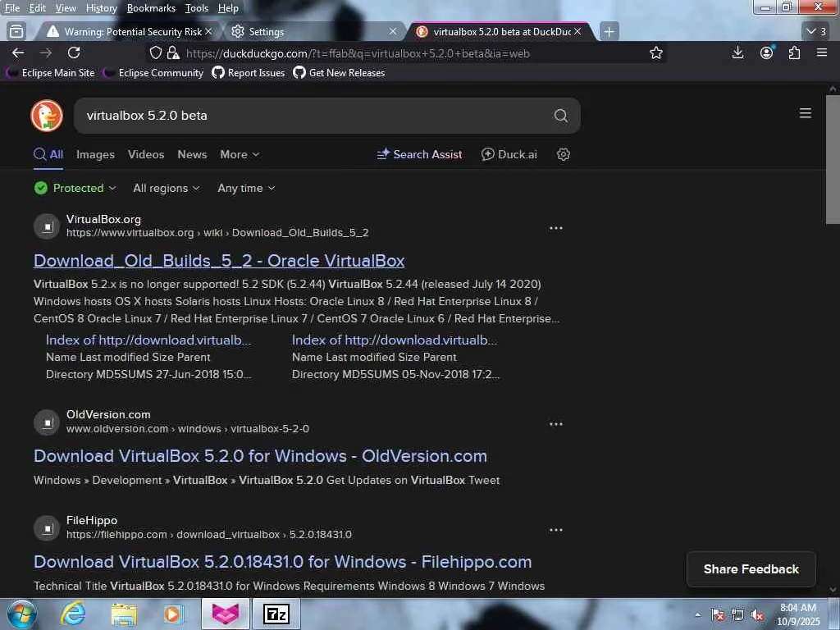Click the VirtualBox.org site favicon

click(47, 226)
